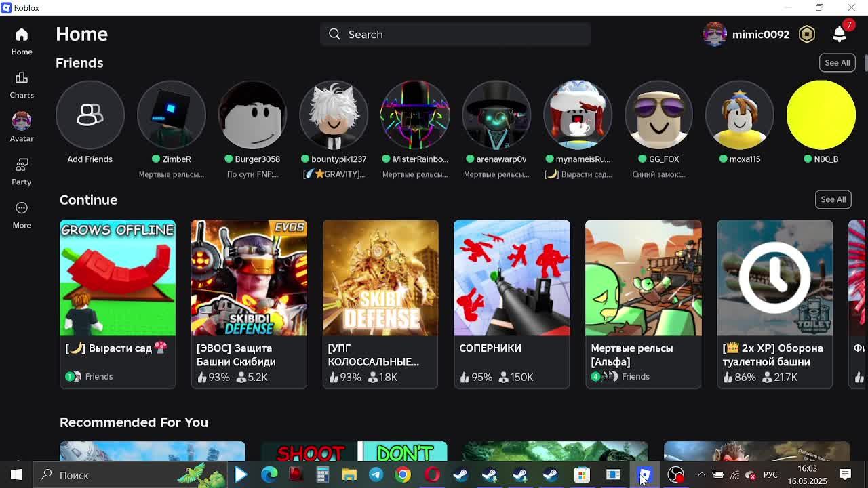868x488 pixels.
Task: Open the notifications bell
Action: 840,35
